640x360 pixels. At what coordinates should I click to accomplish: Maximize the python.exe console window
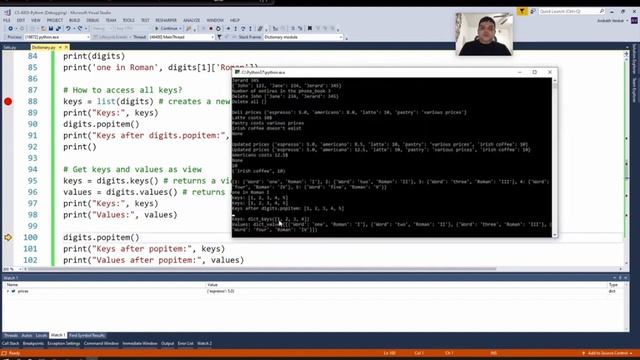(535, 72)
